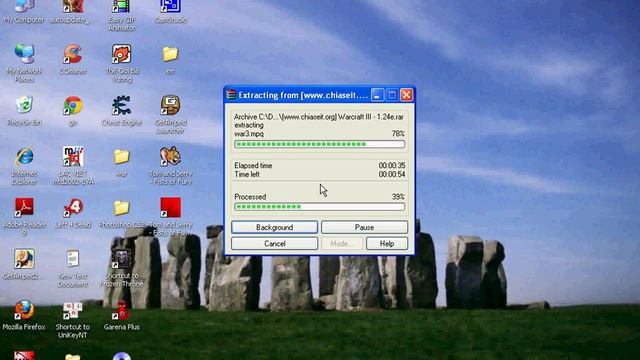Screen dimensions: 640x360
Task: Send extraction to Background
Action: [x=274, y=227]
